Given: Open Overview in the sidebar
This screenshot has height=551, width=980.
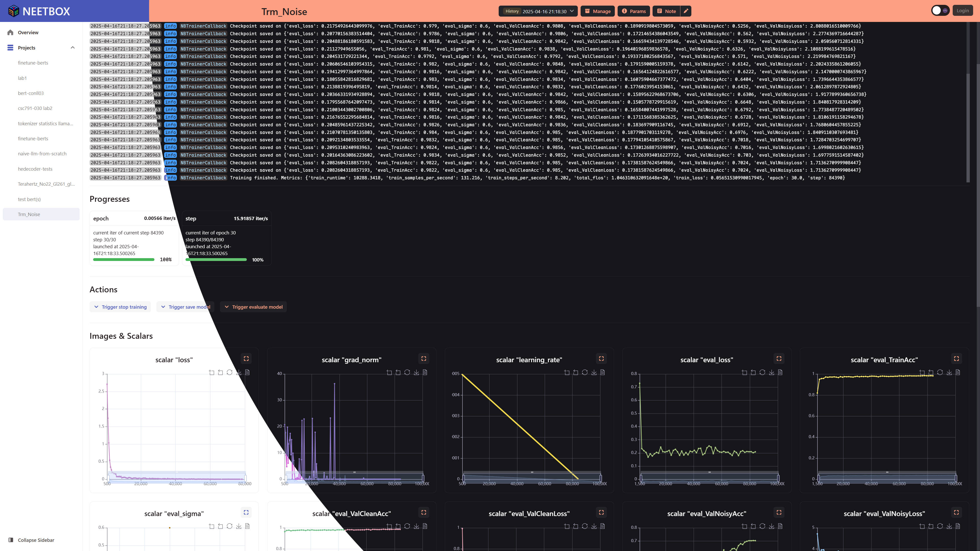Looking at the screenshot, I should click(28, 32).
